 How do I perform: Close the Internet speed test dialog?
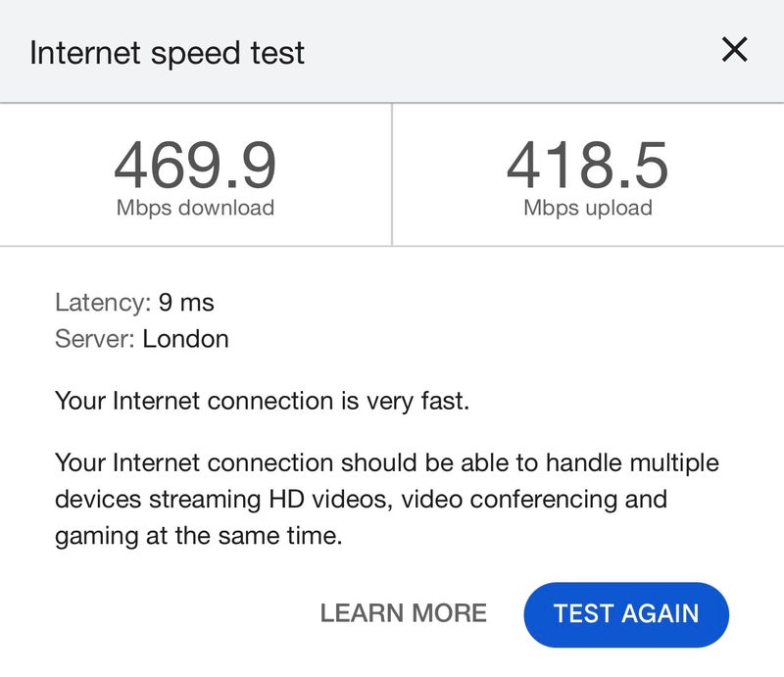coord(734,50)
